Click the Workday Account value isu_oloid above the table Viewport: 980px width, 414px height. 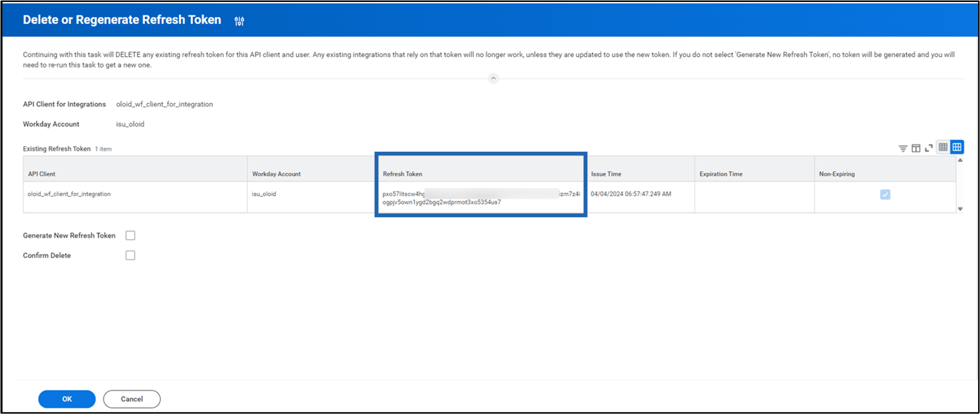130,124
